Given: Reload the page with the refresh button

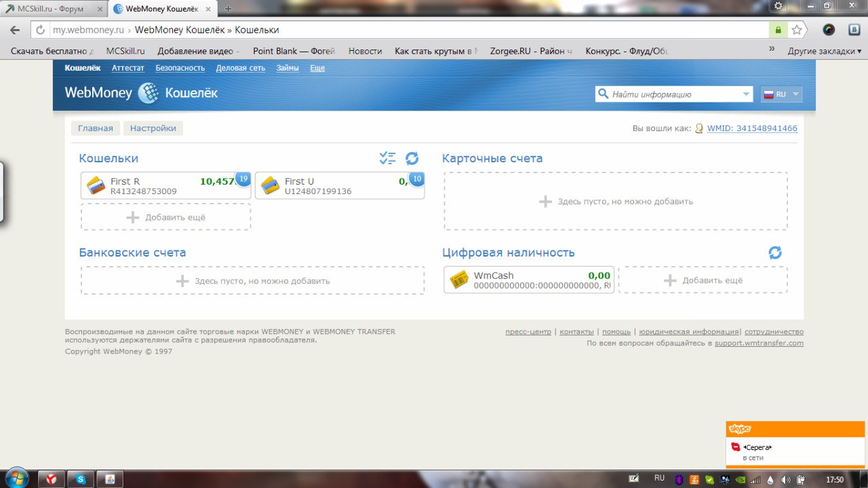Looking at the screenshot, I should tap(41, 30).
